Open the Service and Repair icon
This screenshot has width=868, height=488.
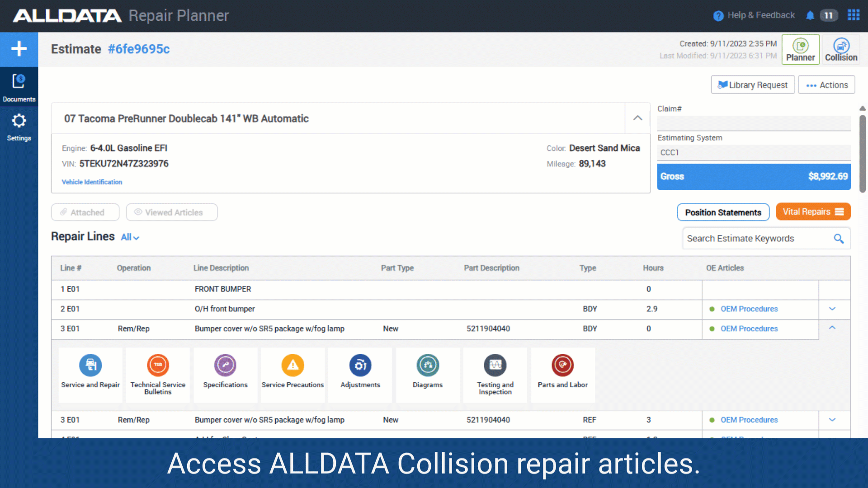(x=90, y=365)
